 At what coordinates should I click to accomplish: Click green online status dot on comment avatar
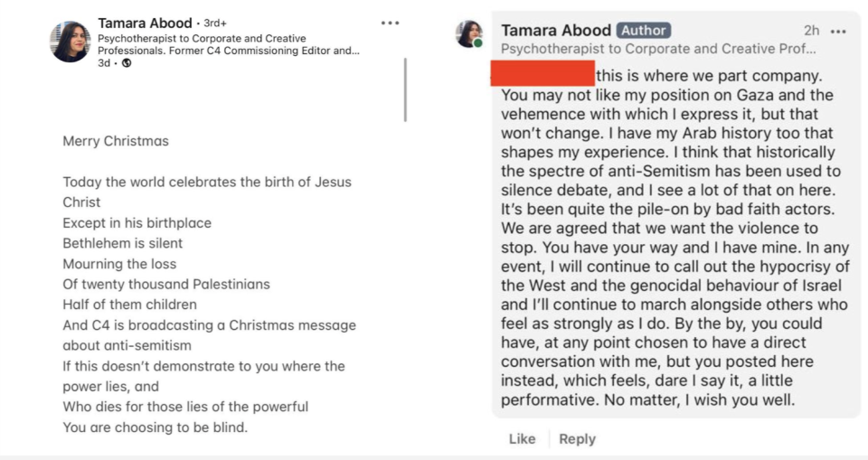478,43
